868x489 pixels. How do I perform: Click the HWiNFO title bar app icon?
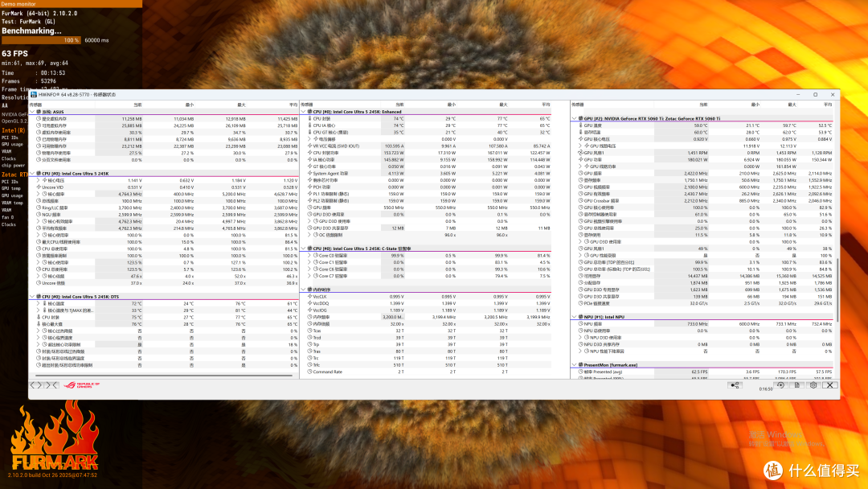point(34,95)
